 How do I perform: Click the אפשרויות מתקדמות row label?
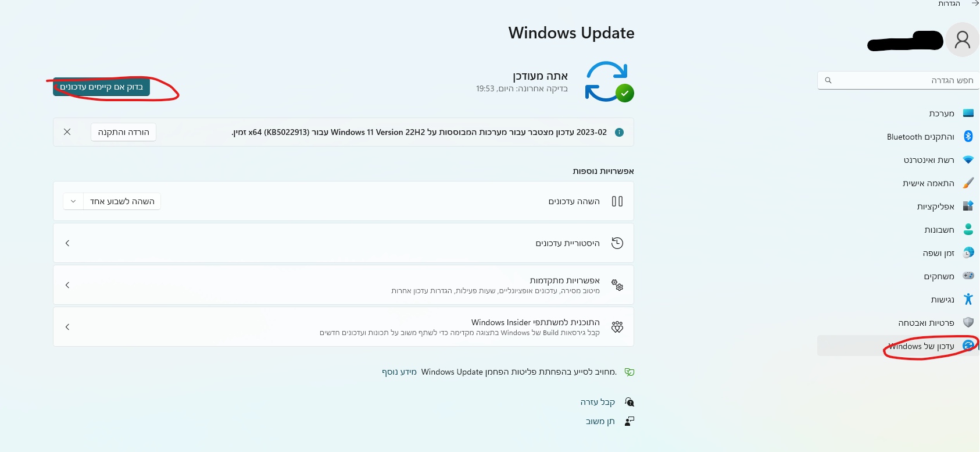point(565,280)
